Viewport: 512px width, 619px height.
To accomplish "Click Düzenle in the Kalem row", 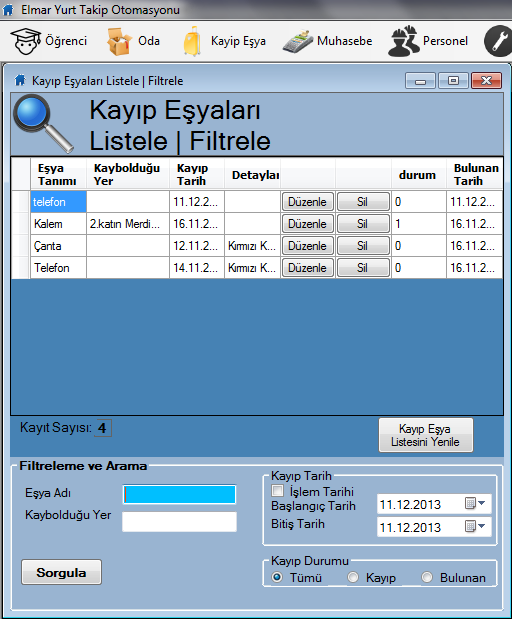I will [308, 224].
